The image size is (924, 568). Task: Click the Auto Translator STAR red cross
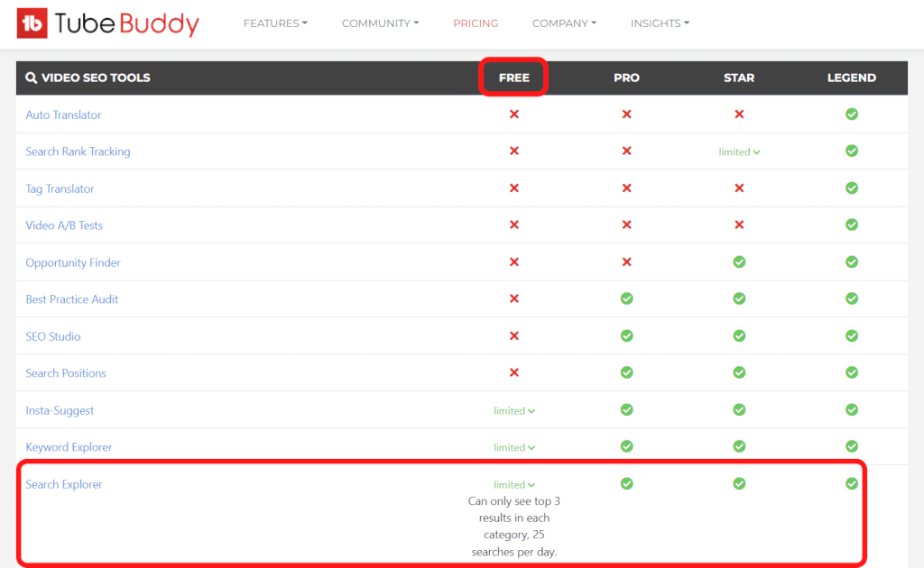click(739, 115)
